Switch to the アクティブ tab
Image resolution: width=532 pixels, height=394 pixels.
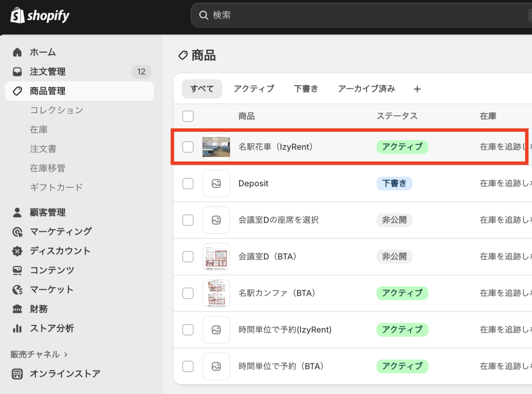point(254,89)
